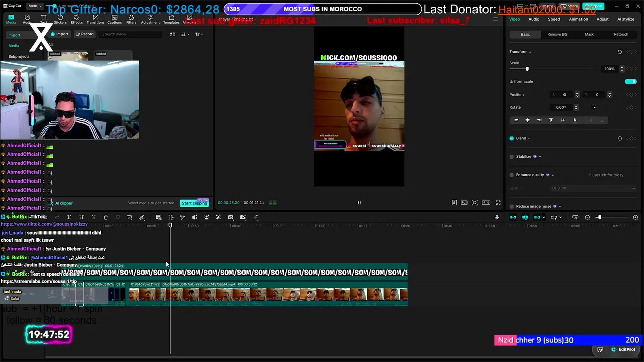
Task: Zoom out the timeline
Action: pos(587,217)
